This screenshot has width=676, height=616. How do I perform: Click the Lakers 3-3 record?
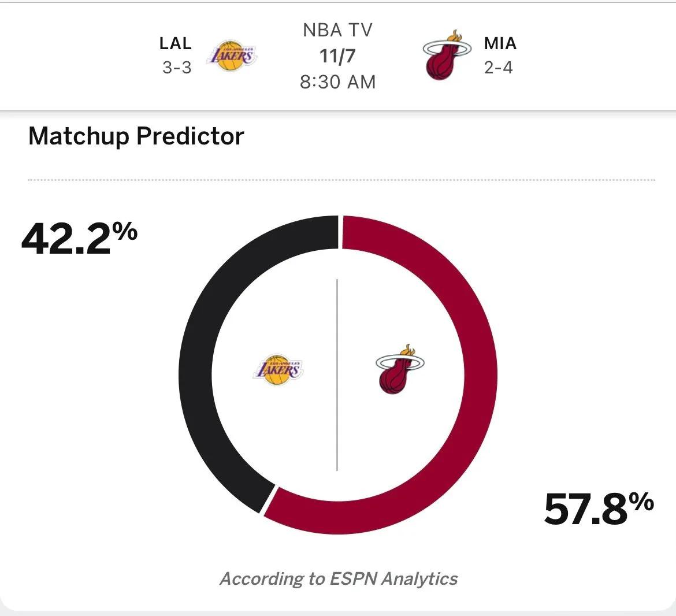click(176, 68)
